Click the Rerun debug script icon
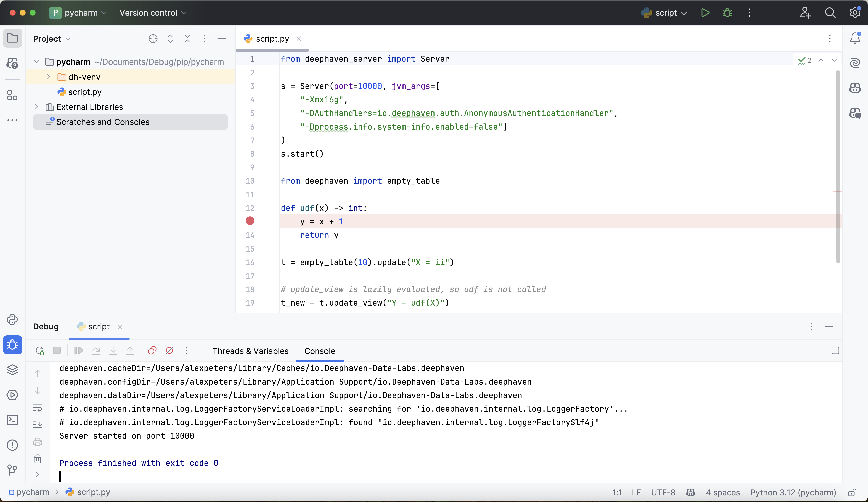Screen dimensions: 868x502 pos(40,350)
